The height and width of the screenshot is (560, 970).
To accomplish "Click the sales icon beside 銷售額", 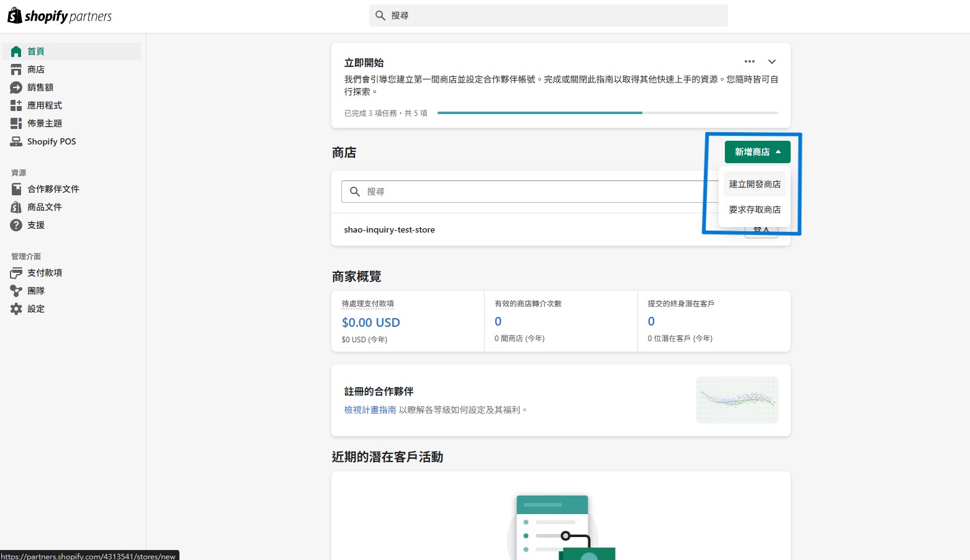I will coord(16,87).
